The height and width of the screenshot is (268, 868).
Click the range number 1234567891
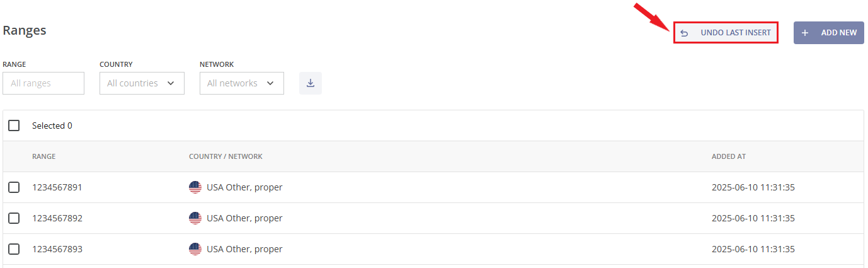point(57,187)
